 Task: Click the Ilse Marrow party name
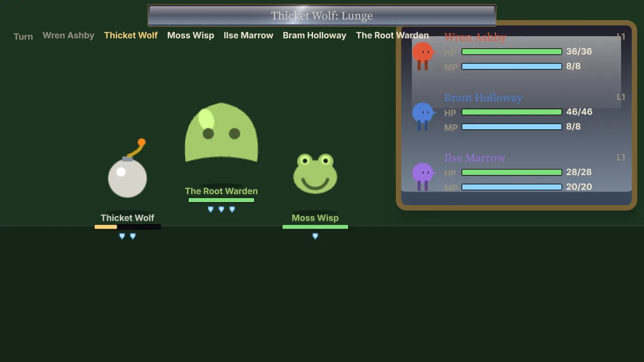click(474, 158)
